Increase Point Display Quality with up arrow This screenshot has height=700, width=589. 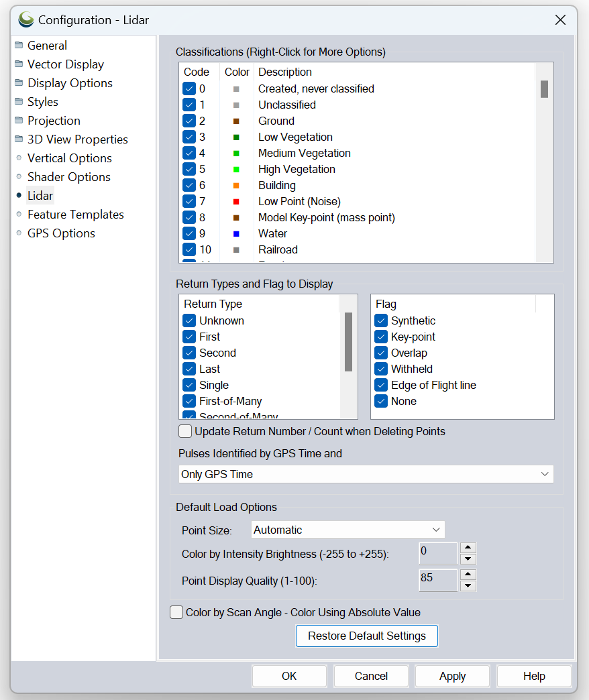pyautogui.click(x=469, y=575)
